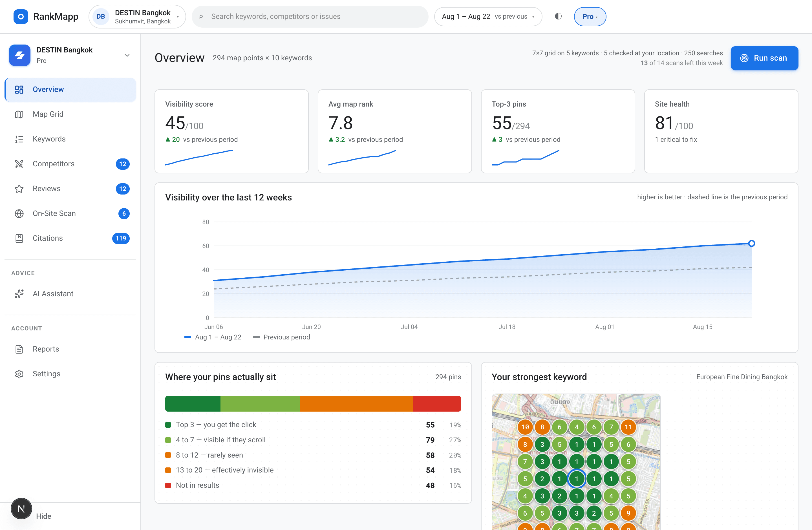This screenshot has height=530, width=812.
Task: Click the Settings gear icon
Action: 19,374
